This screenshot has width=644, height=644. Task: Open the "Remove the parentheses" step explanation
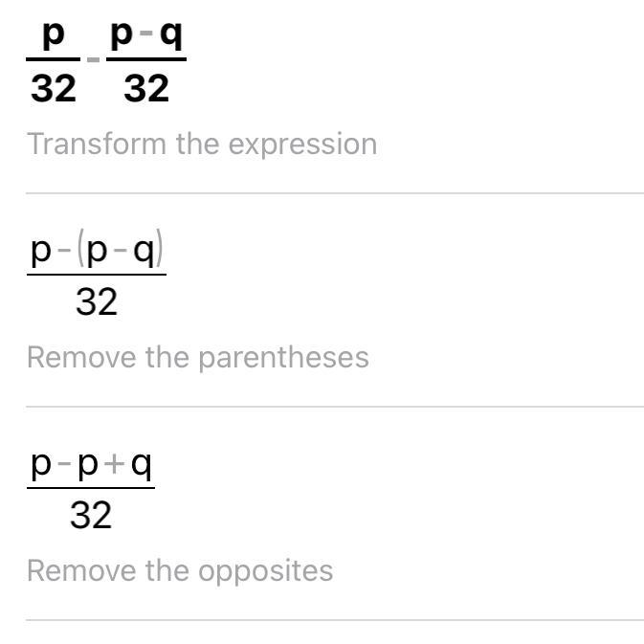click(x=197, y=357)
